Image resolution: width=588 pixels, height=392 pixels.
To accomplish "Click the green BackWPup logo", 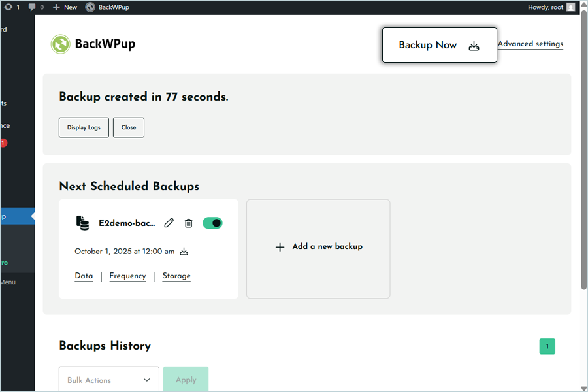I will point(60,44).
